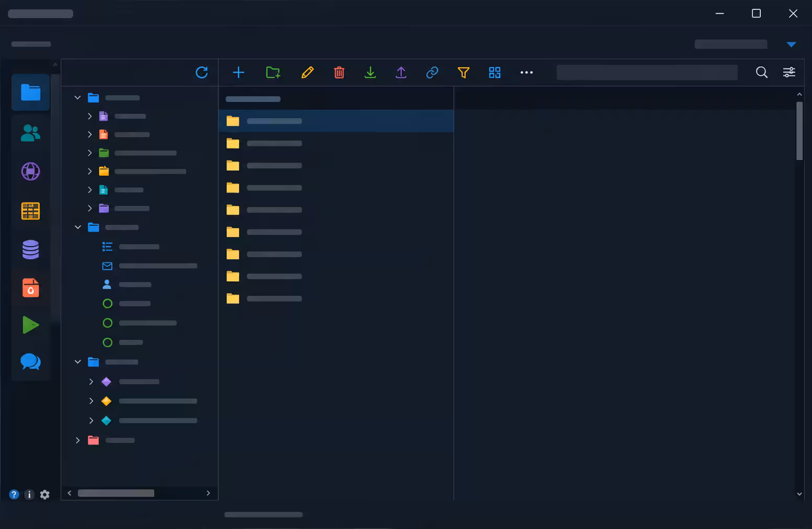Select the red folder tree item

click(111, 440)
